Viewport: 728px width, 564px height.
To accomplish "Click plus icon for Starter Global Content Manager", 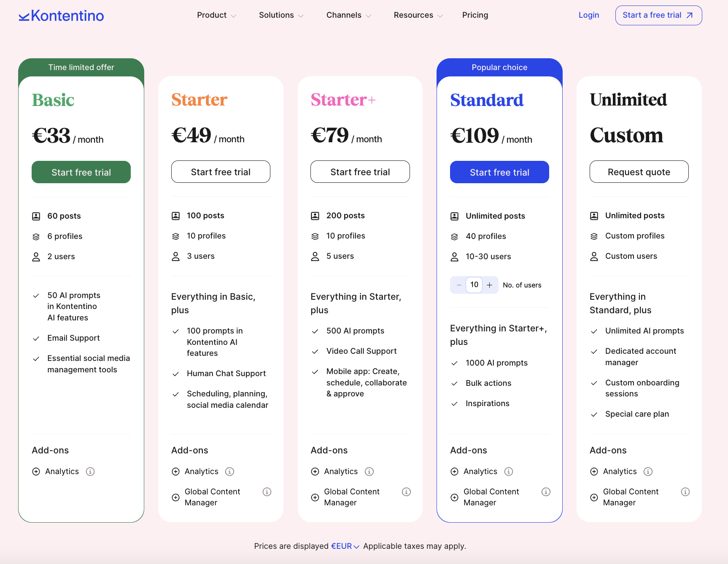I will [x=176, y=497].
